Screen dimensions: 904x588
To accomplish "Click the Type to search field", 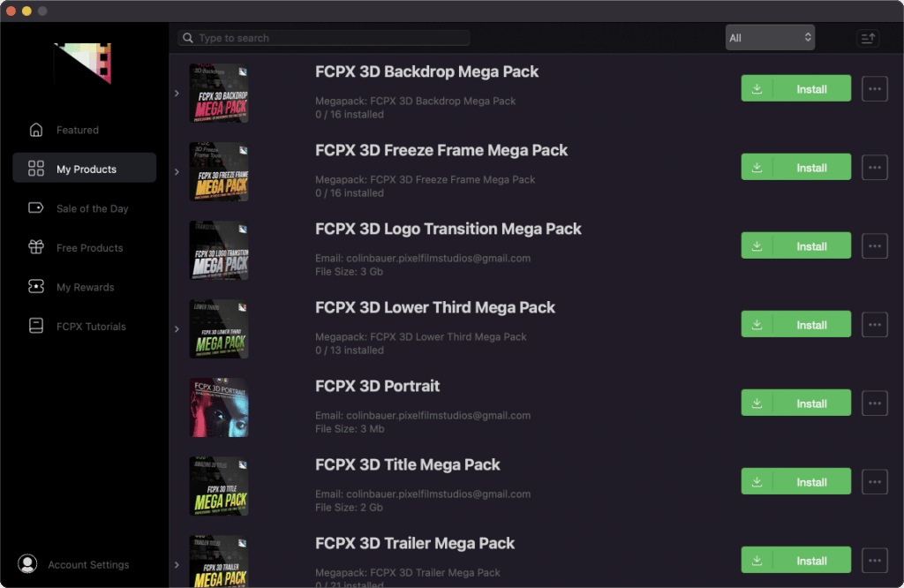I will point(323,37).
